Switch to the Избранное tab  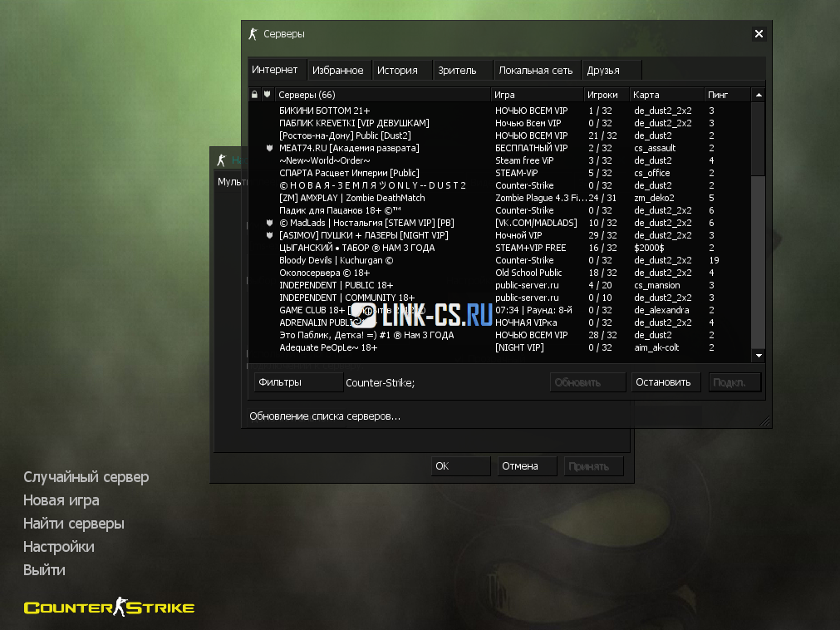(x=338, y=71)
